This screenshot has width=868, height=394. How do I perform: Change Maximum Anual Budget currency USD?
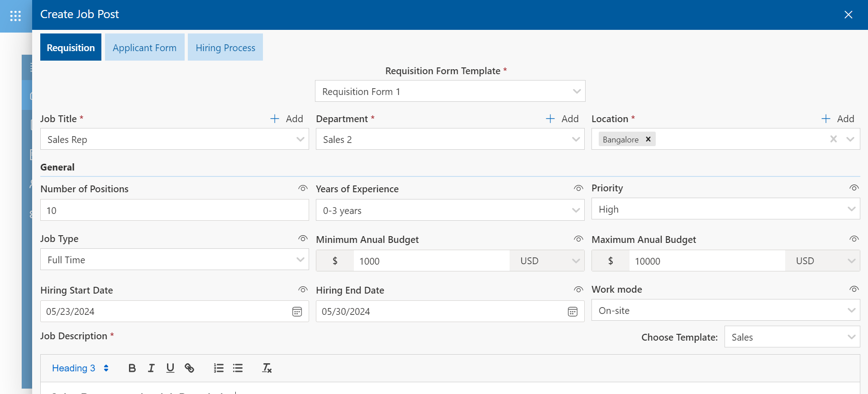[822, 261]
